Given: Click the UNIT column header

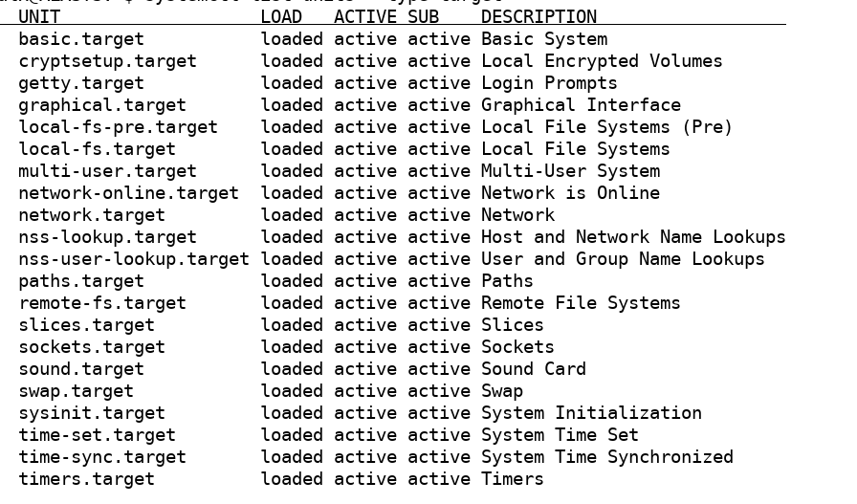Looking at the screenshot, I should pyautogui.click(x=39, y=17).
